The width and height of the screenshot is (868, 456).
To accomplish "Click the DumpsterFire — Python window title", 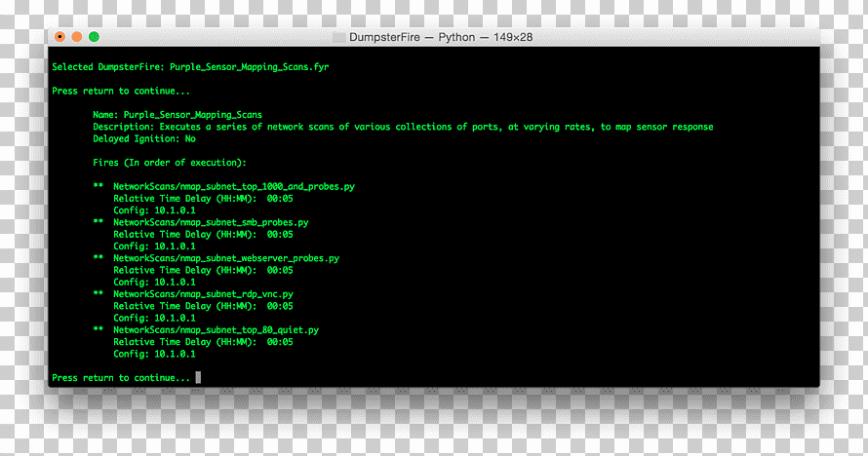I will pos(441,37).
